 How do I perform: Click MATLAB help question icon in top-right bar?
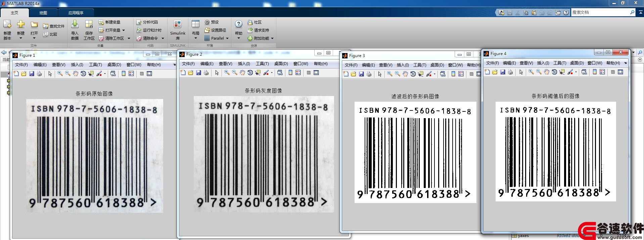coord(566,12)
